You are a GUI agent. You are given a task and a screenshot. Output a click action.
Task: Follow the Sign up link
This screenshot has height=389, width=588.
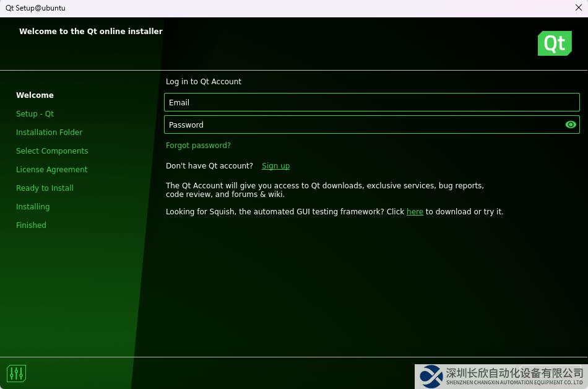[275, 166]
